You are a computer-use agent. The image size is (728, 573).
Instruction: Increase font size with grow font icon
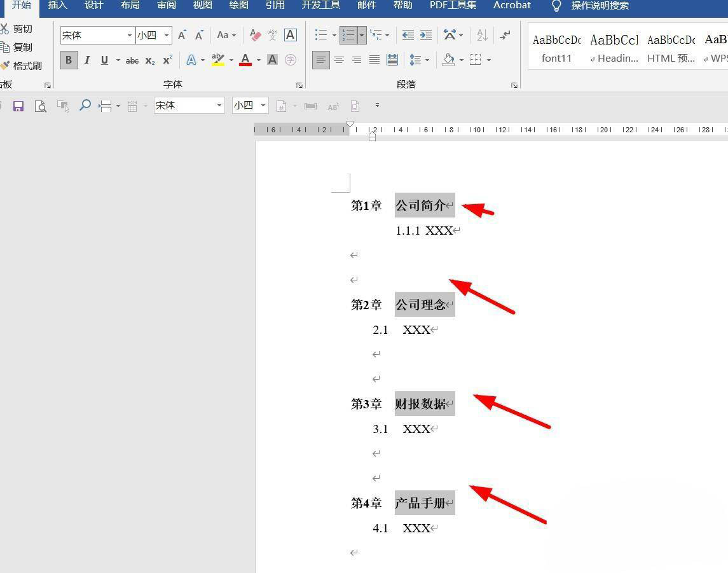pyautogui.click(x=182, y=35)
